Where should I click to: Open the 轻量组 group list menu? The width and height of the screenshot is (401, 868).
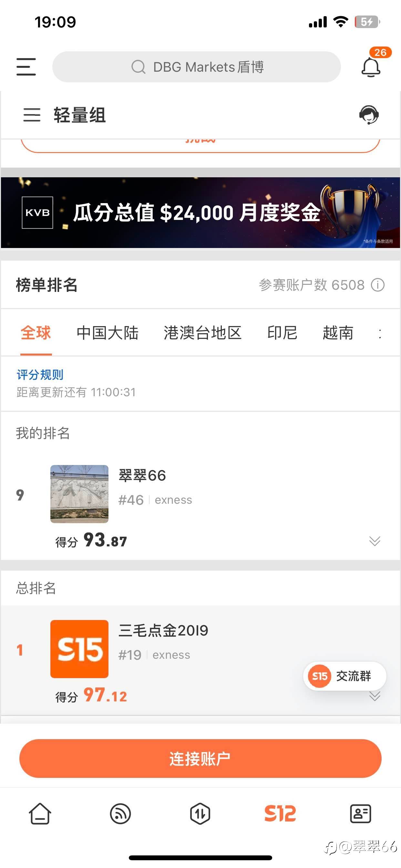click(x=32, y=115)
